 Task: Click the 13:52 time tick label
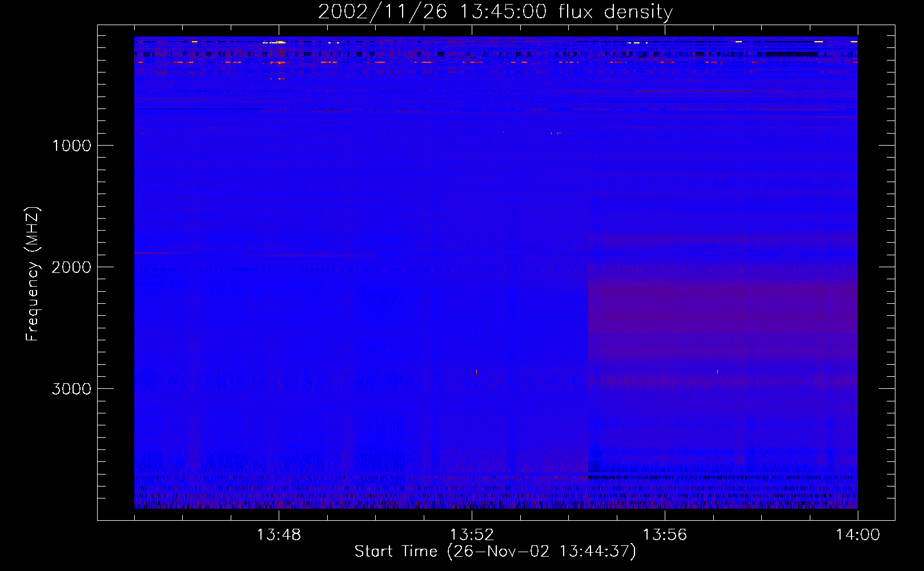472,535
